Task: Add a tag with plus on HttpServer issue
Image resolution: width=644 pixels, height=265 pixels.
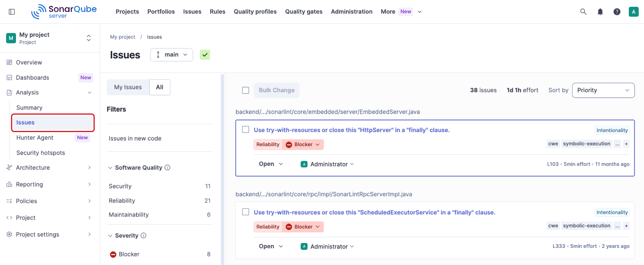Action: pos(626,144)
